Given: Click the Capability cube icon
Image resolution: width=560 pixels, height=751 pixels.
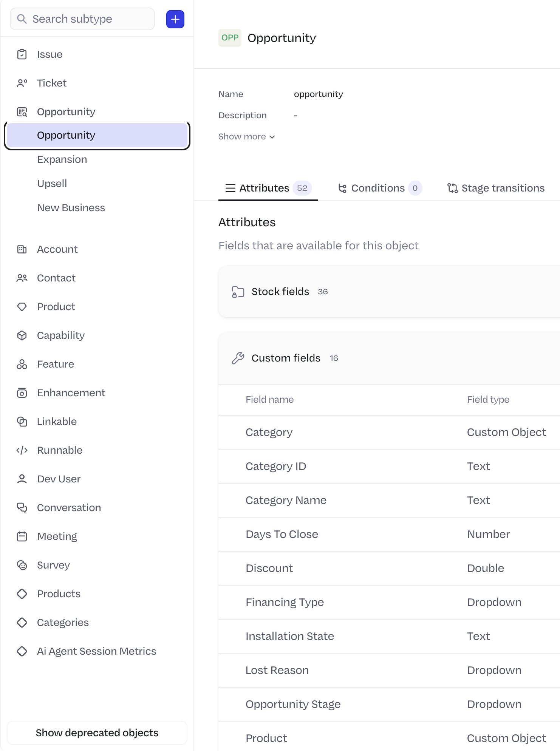Looking at the screenshot, I should 22,335.
